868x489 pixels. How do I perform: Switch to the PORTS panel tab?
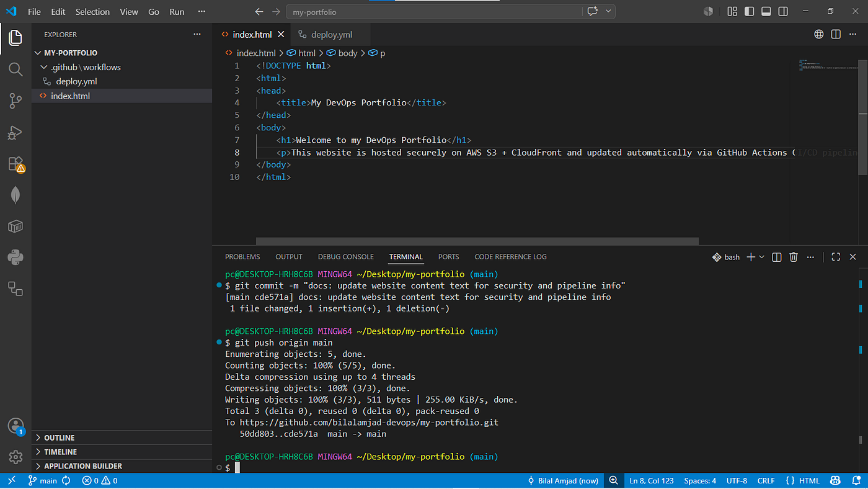pyautogui.click(x=448, y=257)
